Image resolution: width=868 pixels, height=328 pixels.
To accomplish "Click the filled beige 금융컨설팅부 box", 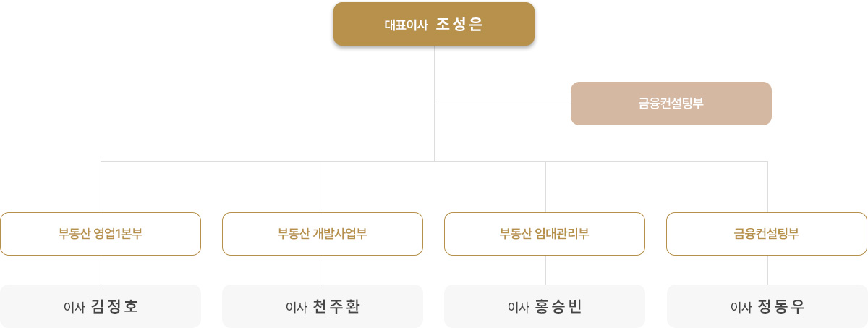I will 671,104.
